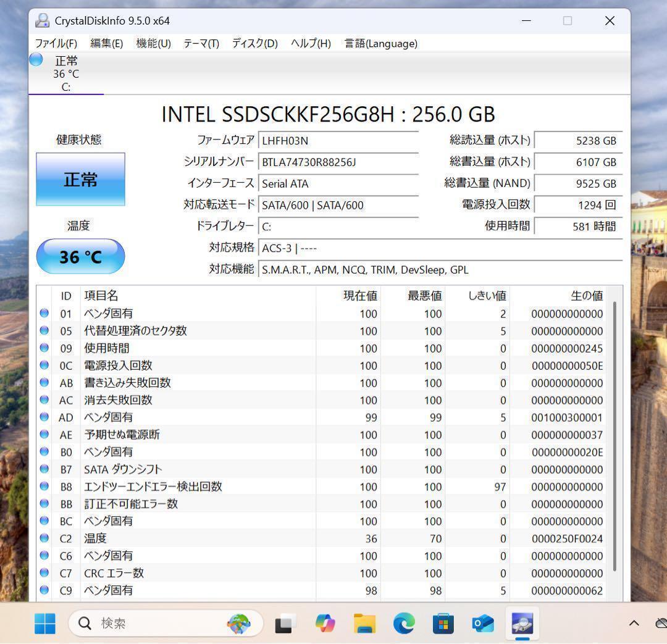667x644 pixels.
Task: Click the drive letter field C:
Action: point(338,226)
